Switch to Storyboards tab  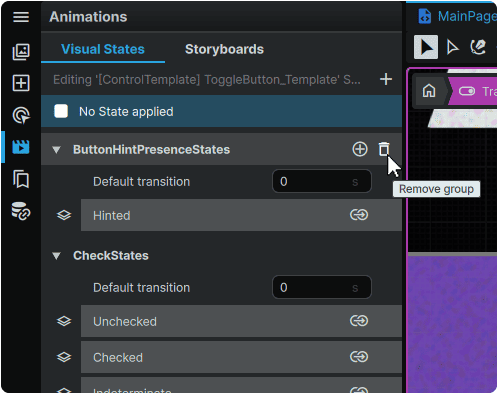(224, 49)
